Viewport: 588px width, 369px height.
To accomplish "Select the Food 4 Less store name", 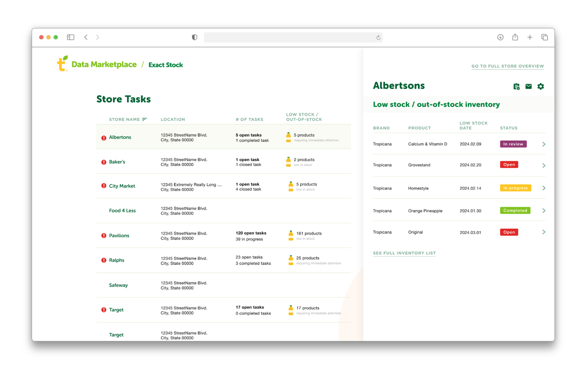I will [x=122, y=211].
